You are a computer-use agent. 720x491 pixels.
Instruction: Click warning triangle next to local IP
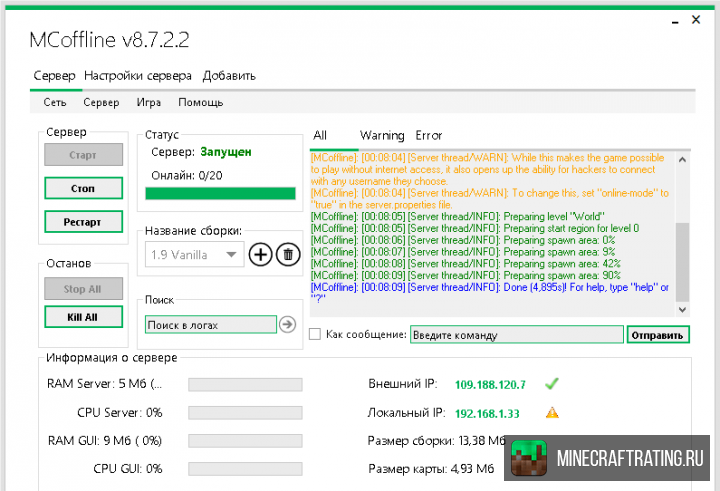(x=552, y=412)
